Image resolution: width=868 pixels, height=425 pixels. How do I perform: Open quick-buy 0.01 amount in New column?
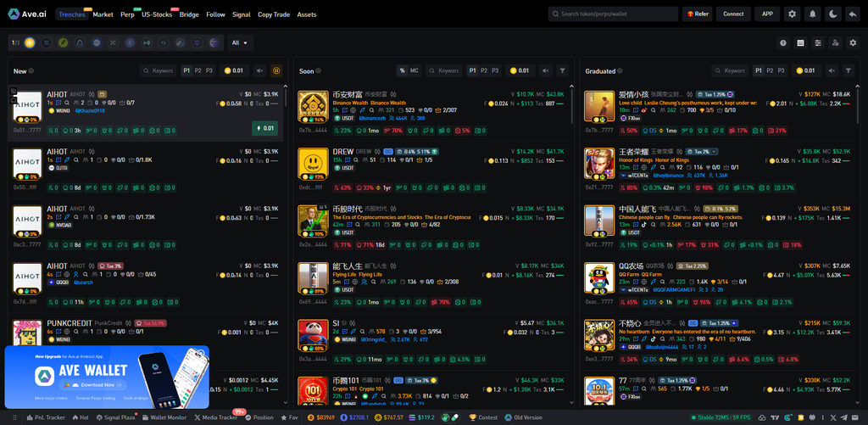[234, 71]
